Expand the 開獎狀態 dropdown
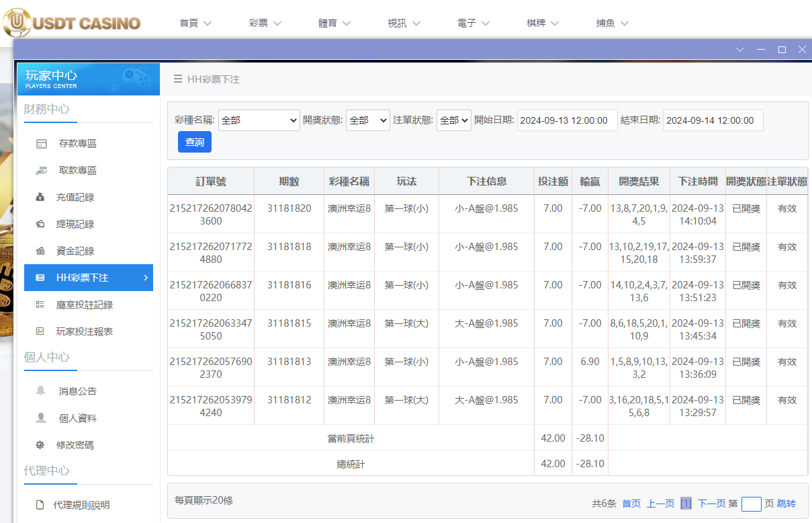 tap(367, 120)
